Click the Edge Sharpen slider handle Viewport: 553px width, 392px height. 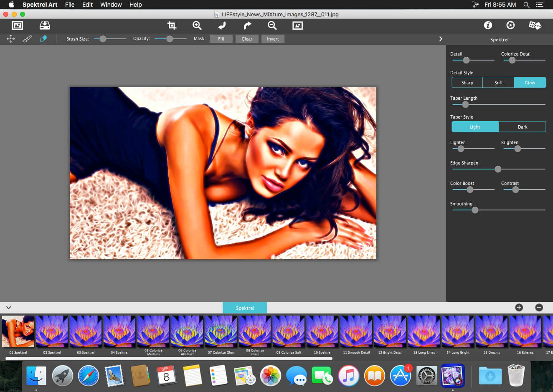click(x=498, y=169)
